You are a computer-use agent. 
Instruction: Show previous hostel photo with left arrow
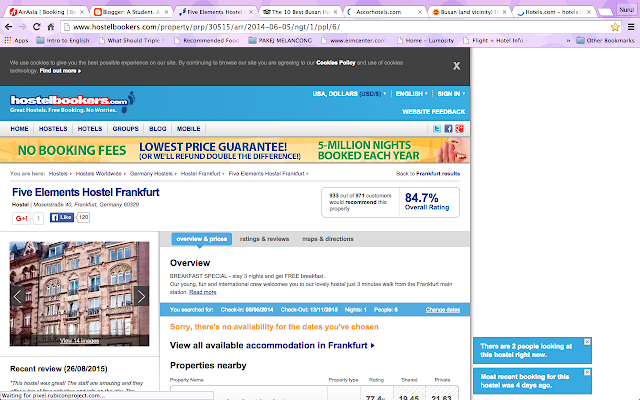click(18, 296)
